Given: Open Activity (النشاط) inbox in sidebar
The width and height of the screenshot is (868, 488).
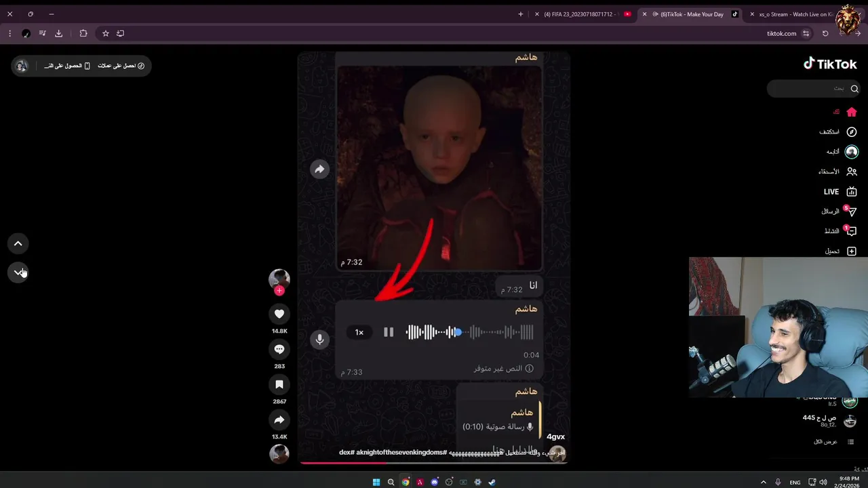Looking at the screenshot, I should [x=840, y=231].
